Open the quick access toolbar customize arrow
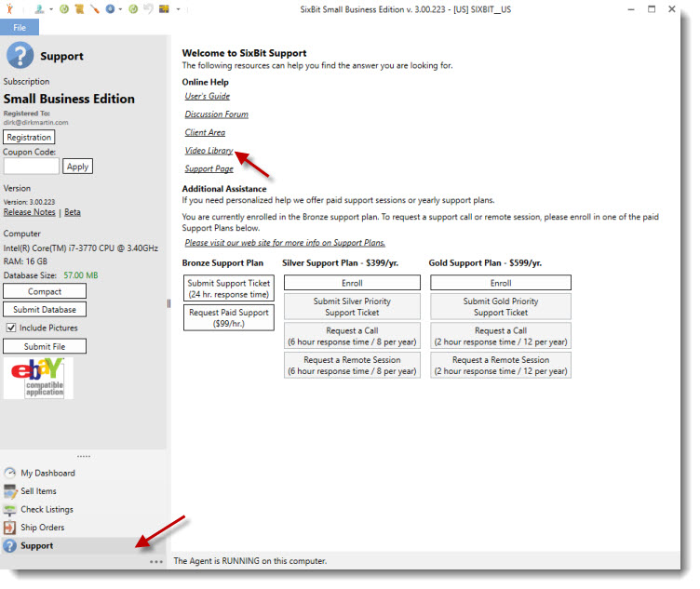700x589 pixels. (x=178, y=9)
